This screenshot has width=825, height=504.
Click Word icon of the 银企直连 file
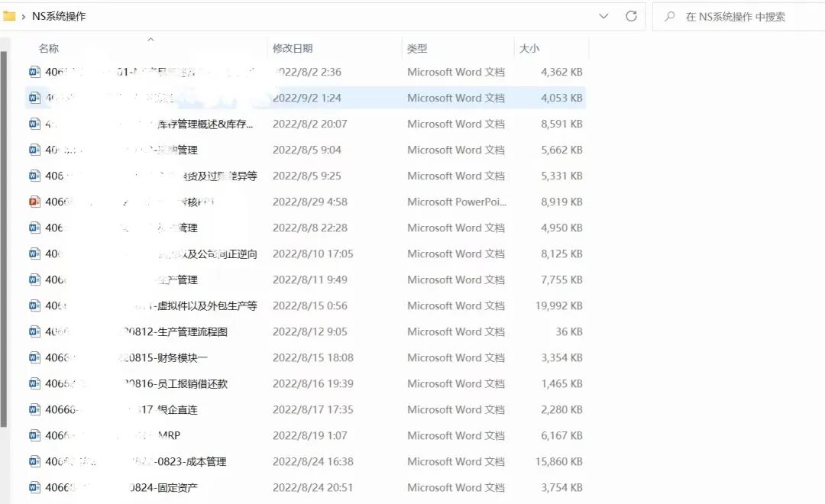34,409
